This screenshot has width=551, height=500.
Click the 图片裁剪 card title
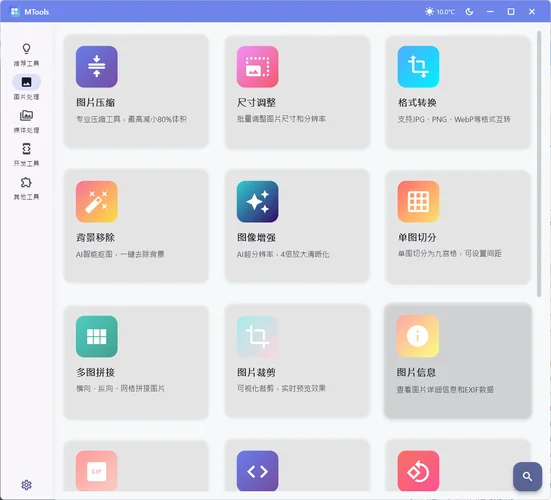tap(257, 372)
